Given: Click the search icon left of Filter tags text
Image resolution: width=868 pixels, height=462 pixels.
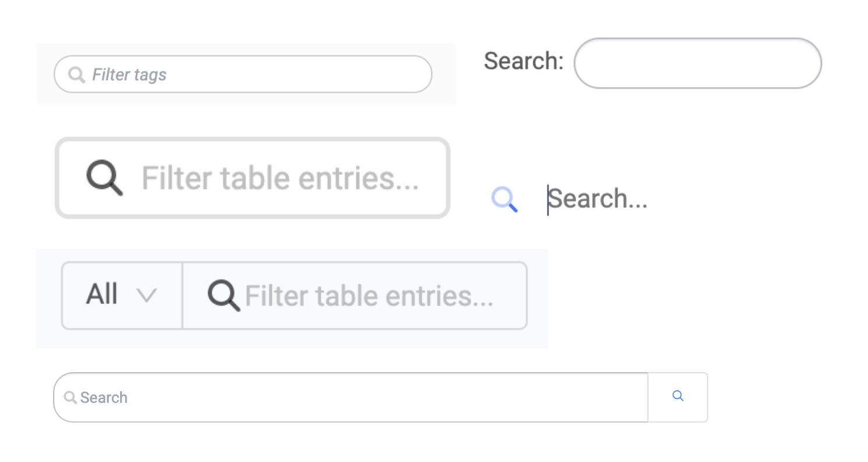Looking at the screenshot, I should click(76, 74).
